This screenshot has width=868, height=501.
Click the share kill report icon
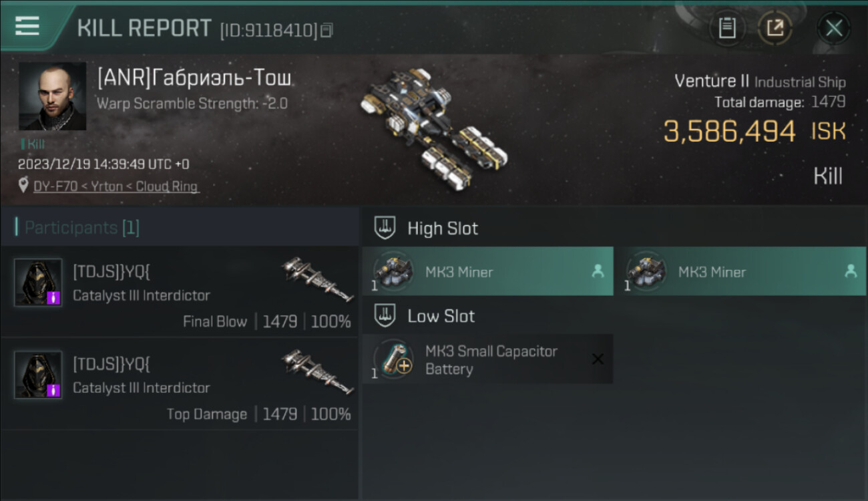[775, 28]
